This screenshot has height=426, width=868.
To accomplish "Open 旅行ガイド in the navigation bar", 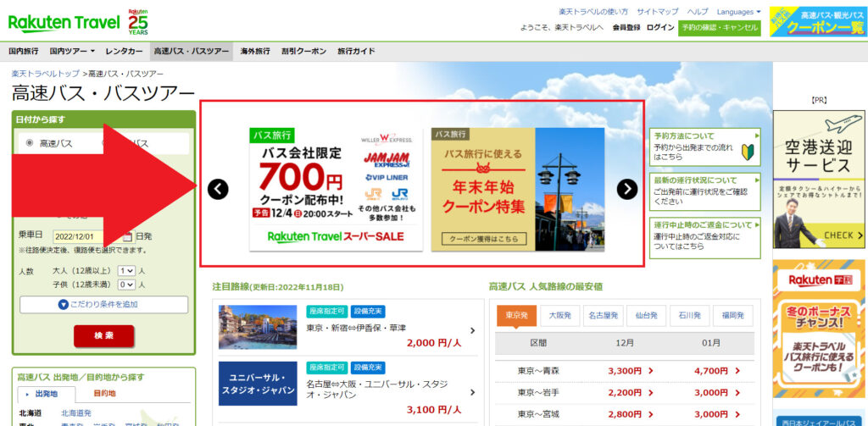I will tap(356, 51).
